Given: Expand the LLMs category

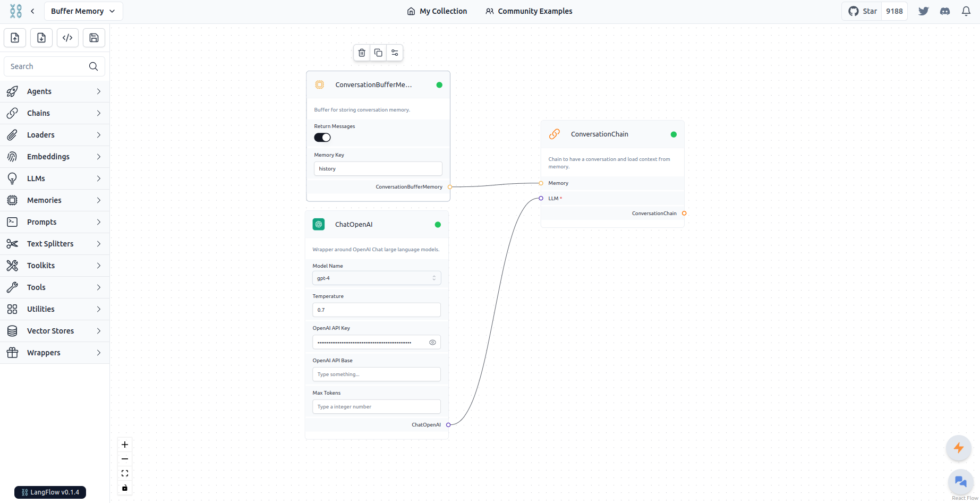Looking at the screenshot, I should tap(55, 178).
